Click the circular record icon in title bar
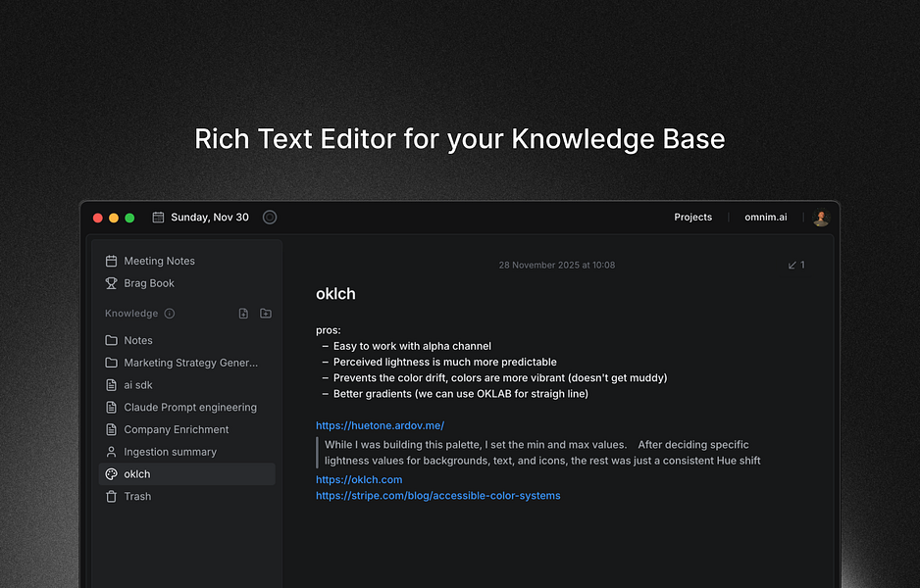 click(x=270, y=218)
